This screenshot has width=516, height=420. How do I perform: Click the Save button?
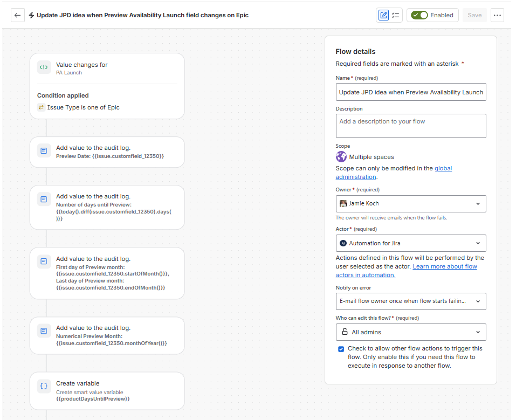coord(474,15)
